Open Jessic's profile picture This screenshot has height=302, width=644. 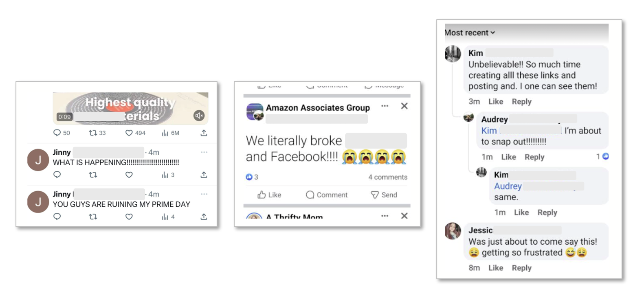coord(453,231)
